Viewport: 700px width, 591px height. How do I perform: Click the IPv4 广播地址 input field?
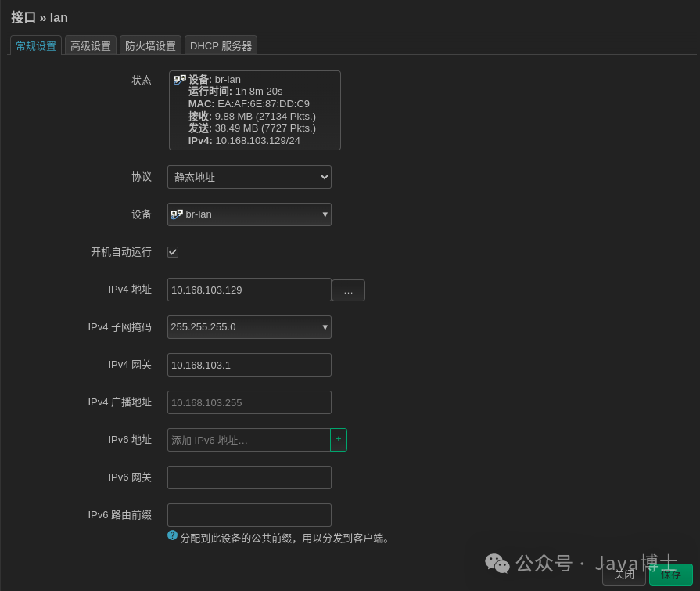click(x=249, y=402)
